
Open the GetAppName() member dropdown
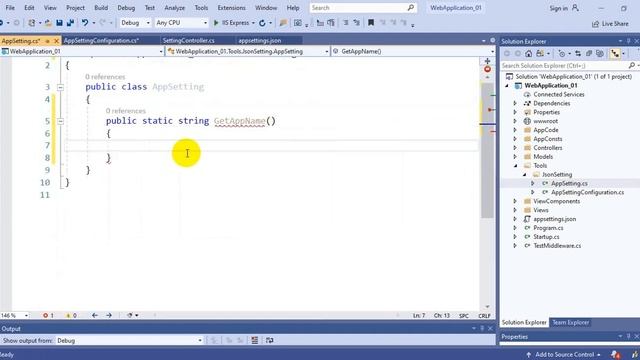(x=413, y=51)
